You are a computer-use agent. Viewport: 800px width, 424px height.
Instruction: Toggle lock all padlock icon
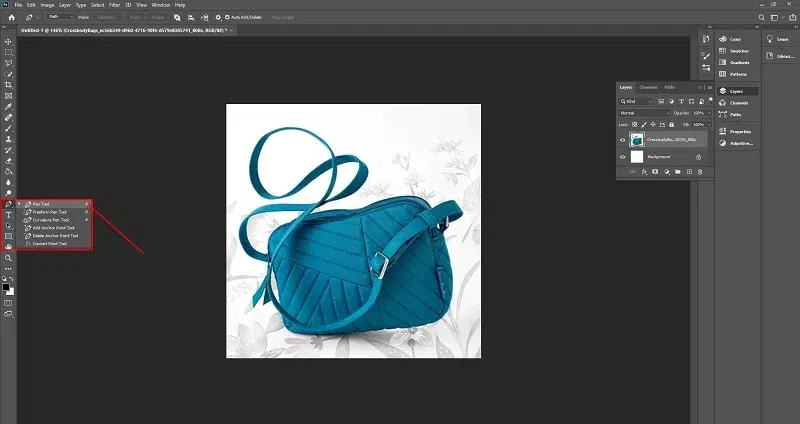(671, 124)
